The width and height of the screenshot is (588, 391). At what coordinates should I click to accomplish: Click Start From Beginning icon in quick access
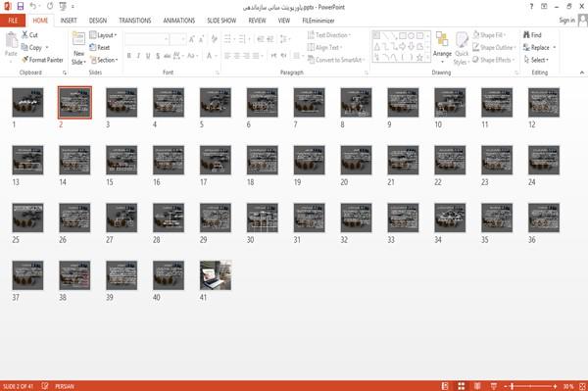(x=63, y=6)
